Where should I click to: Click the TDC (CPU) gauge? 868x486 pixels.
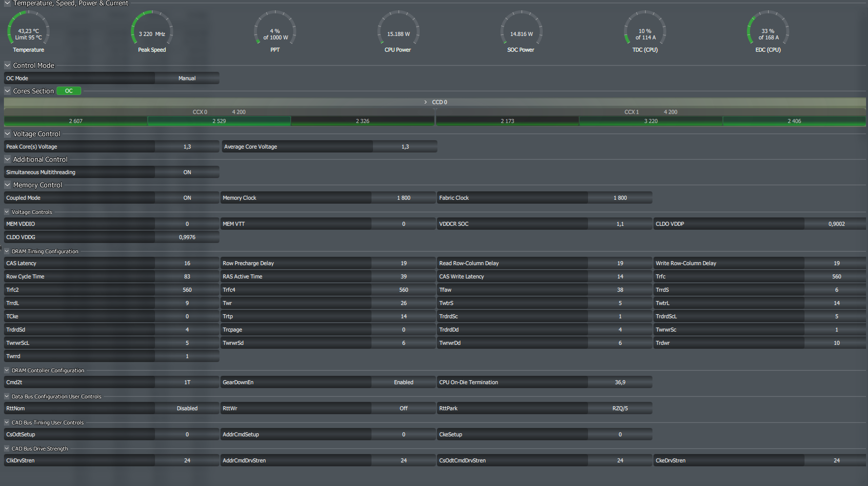[645, 30]
